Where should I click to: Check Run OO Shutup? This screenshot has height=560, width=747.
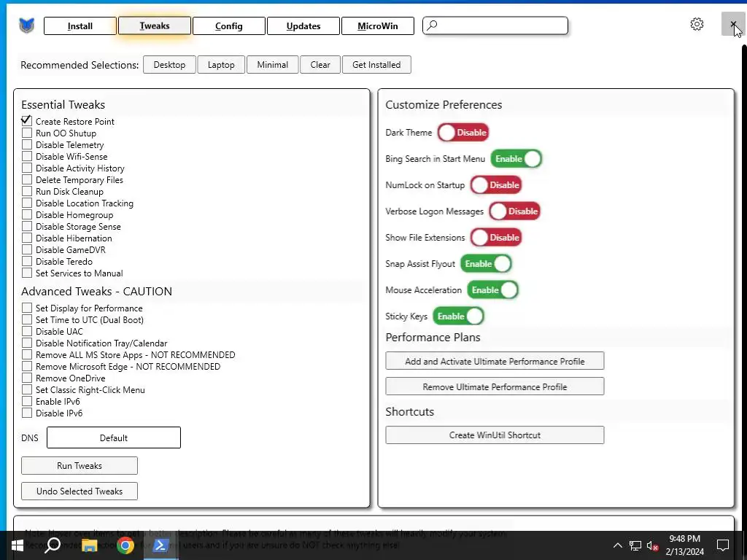[27, 133]
